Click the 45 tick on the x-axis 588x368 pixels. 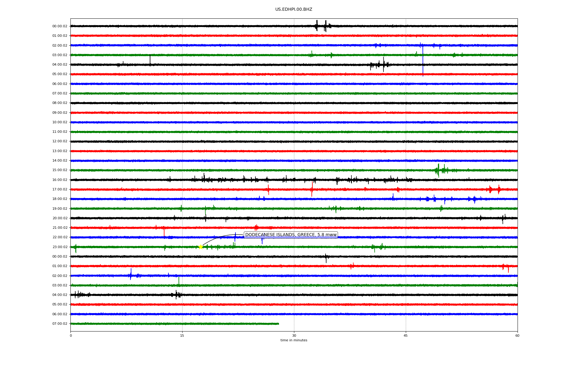pos(406,335)
